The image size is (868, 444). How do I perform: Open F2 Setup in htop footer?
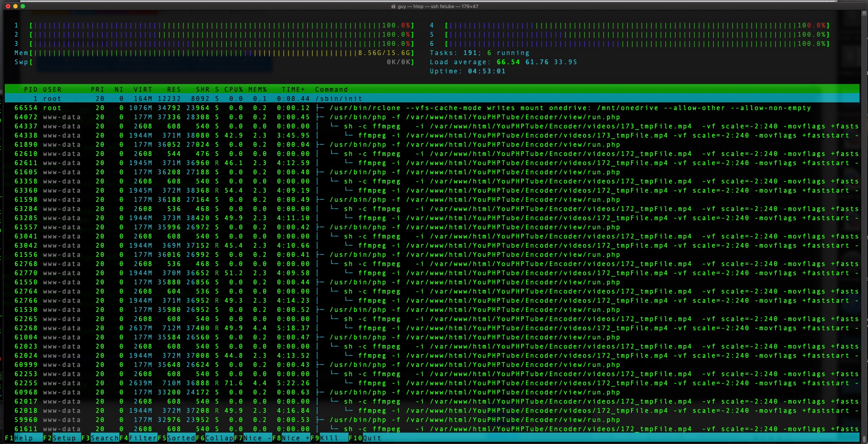click(x=61, y=438)
